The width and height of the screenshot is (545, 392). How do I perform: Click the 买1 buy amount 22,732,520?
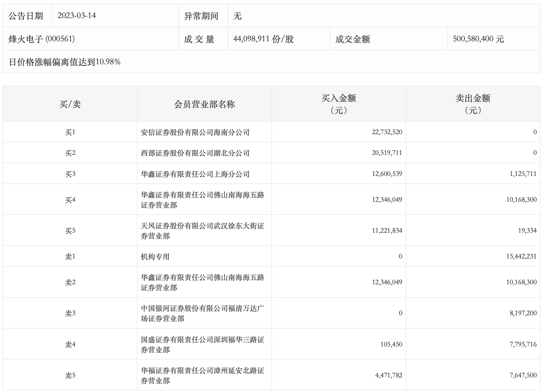click(x=387, y=132)
